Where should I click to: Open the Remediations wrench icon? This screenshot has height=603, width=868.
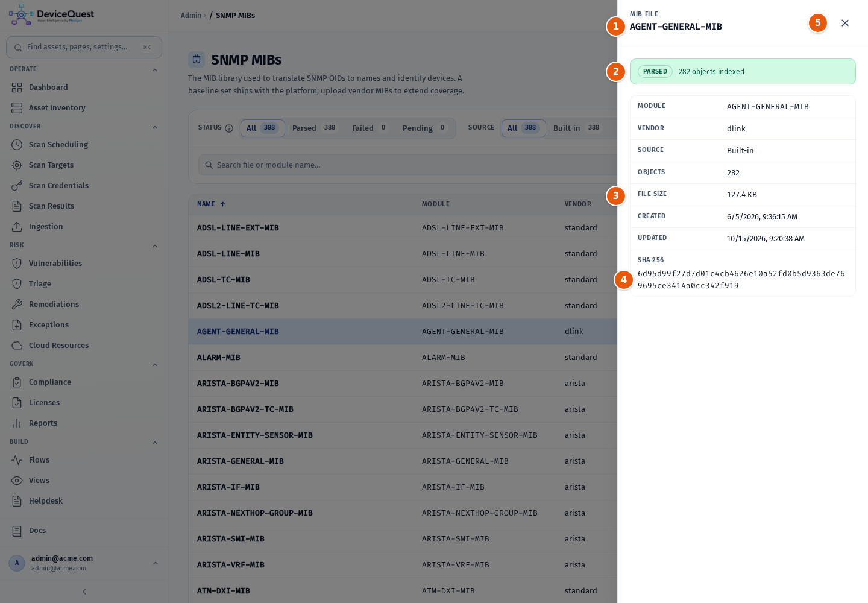[17, 305]
